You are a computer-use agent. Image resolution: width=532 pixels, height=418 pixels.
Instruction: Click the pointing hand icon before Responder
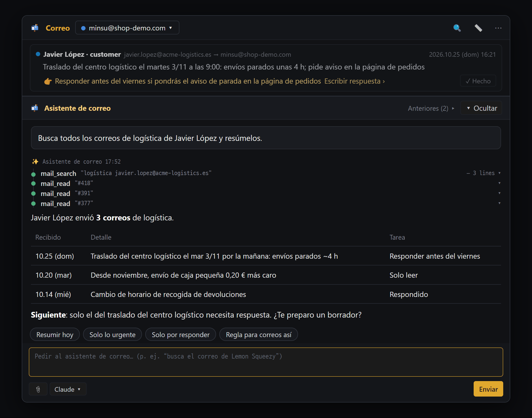coord(48,81)
